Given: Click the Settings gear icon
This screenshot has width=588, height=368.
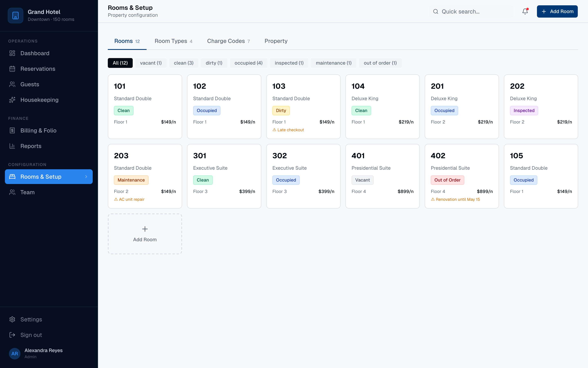Looking at the screenshot, I should 12,319.
